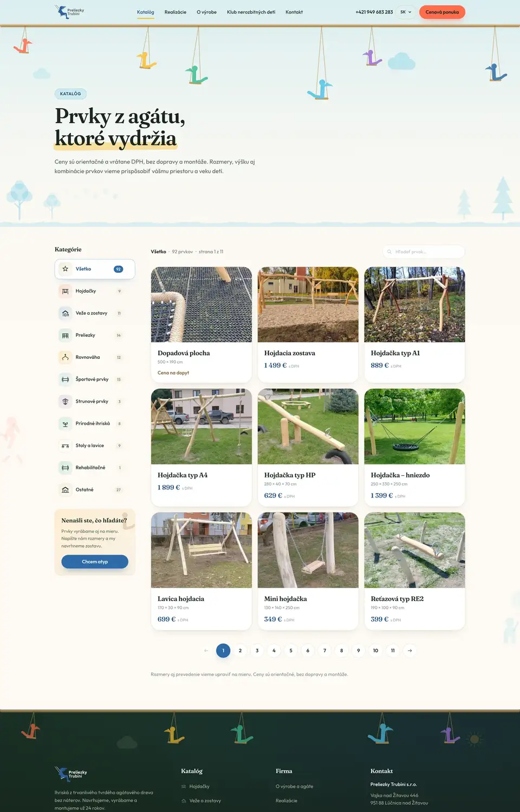Open the Reťazová typ RE2 product title
Image resolution: width=520 pixels, height=812 pixels.
(x=397, y=599)
